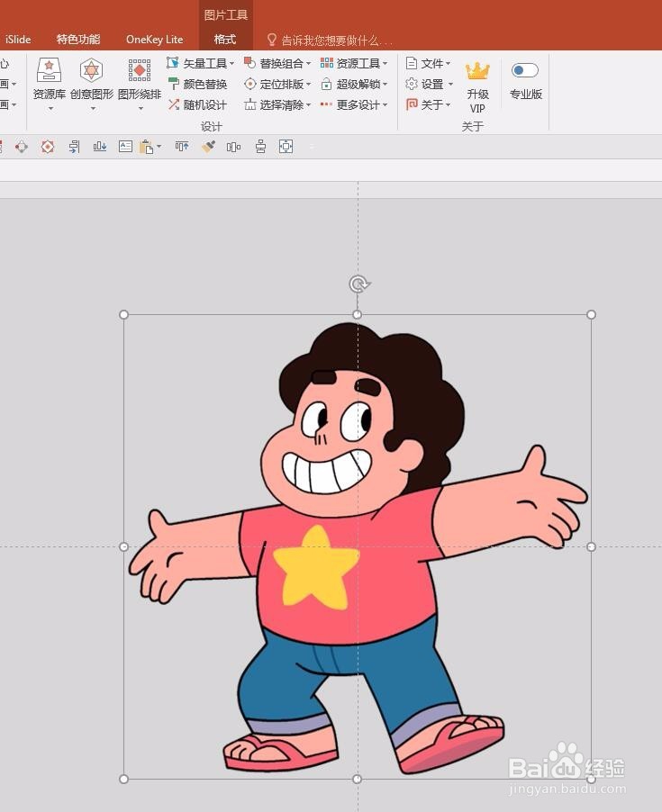Open 资源工具 resource tools menu

(x=354, y=63)
